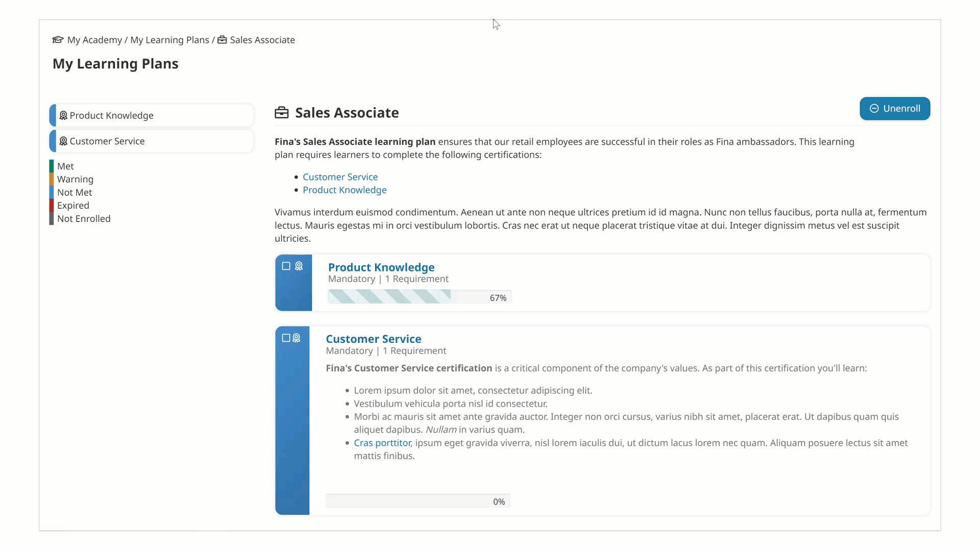This screenshot has height=551, width=980.
Task: Click the Customer Service link in description
Action: coord(340,177)
